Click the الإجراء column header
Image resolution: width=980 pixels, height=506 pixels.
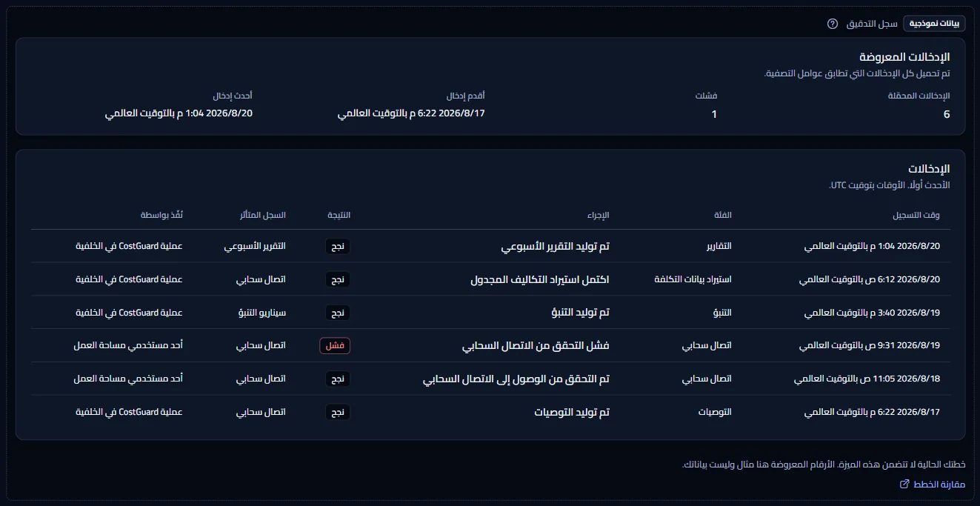pyautogui.click(x=599, y=215)
